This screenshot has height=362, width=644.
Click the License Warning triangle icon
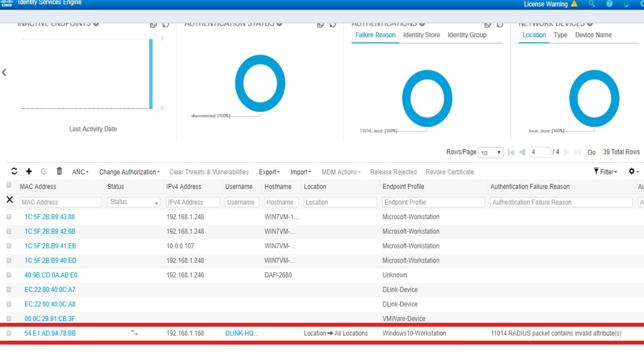574,4
